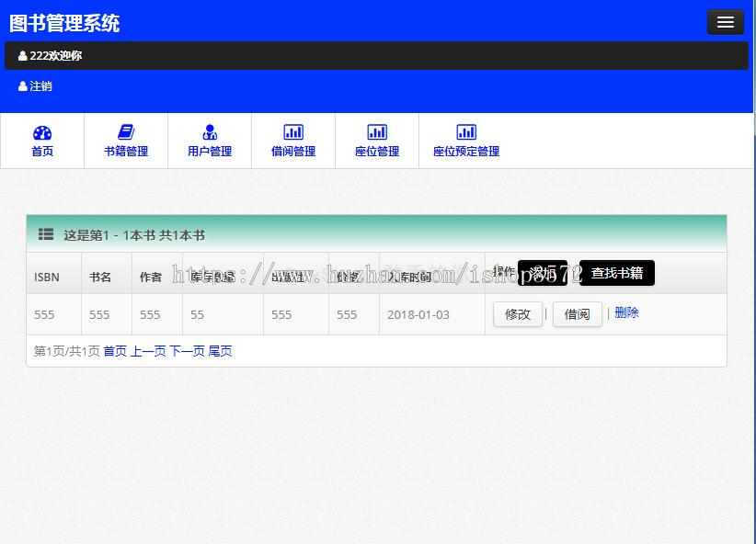Delete book 555 via 删除 link
Screen dimensions: 756x544
[x=627, y=312]
